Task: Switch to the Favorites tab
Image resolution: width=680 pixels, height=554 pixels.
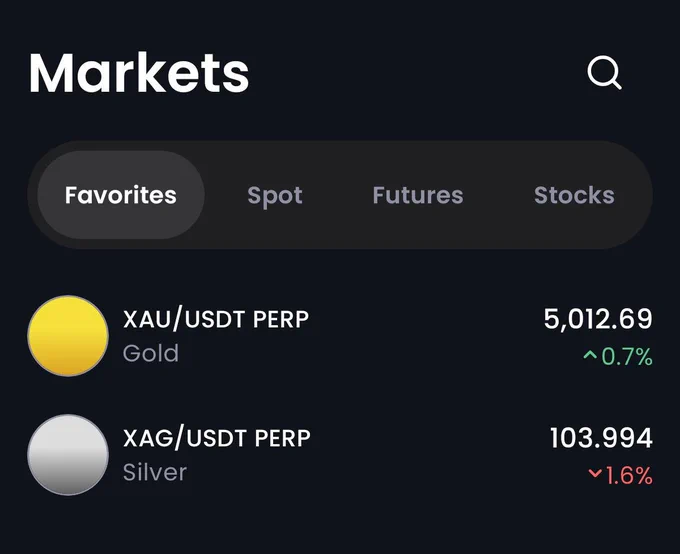Action: pos(121,195)
